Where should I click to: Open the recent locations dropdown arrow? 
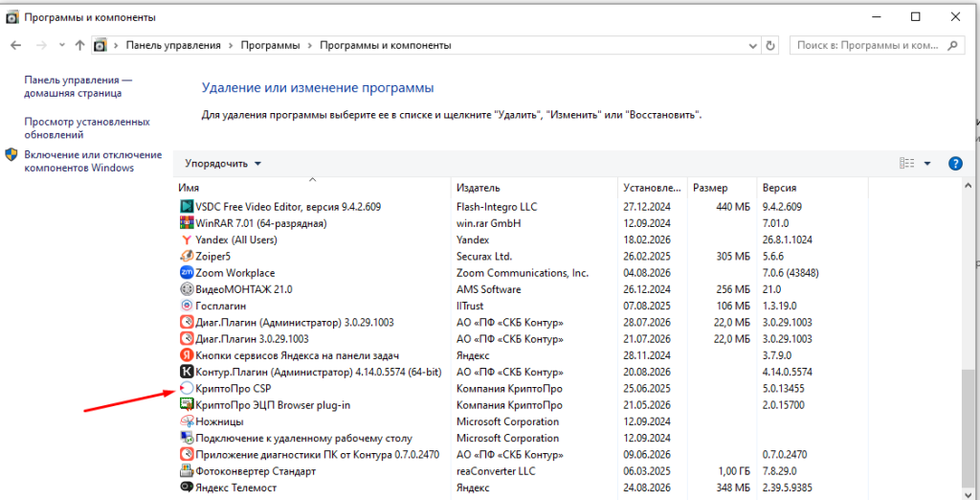pos(61,45)
